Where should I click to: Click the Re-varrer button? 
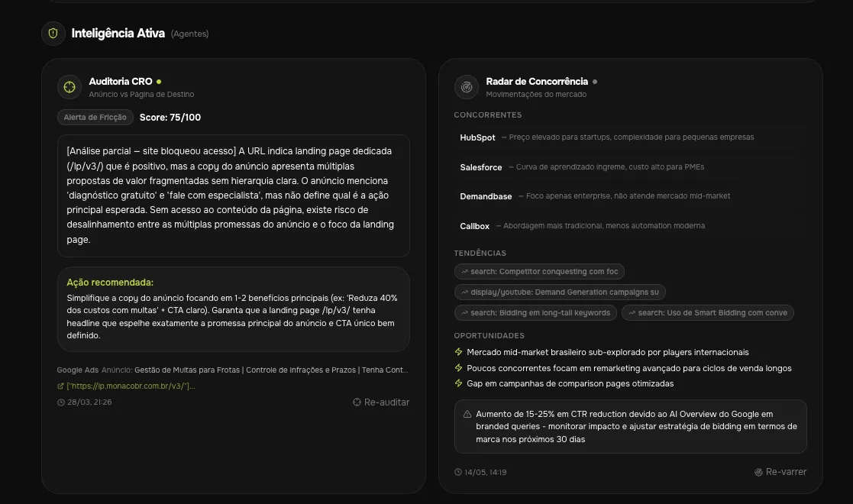pos(780,472)
